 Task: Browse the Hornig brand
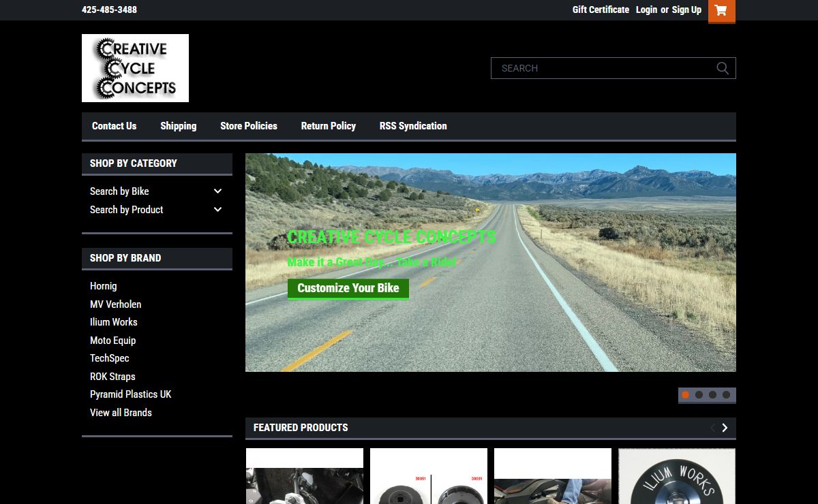104,286
